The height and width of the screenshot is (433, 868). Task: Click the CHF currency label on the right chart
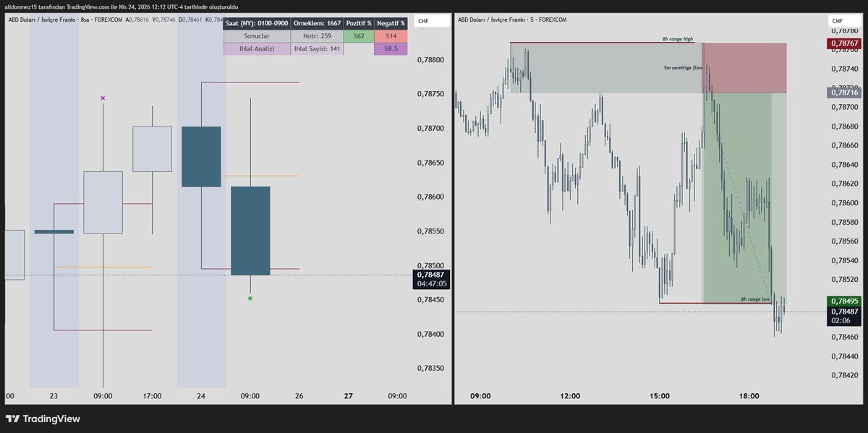(x=846, y=22)
